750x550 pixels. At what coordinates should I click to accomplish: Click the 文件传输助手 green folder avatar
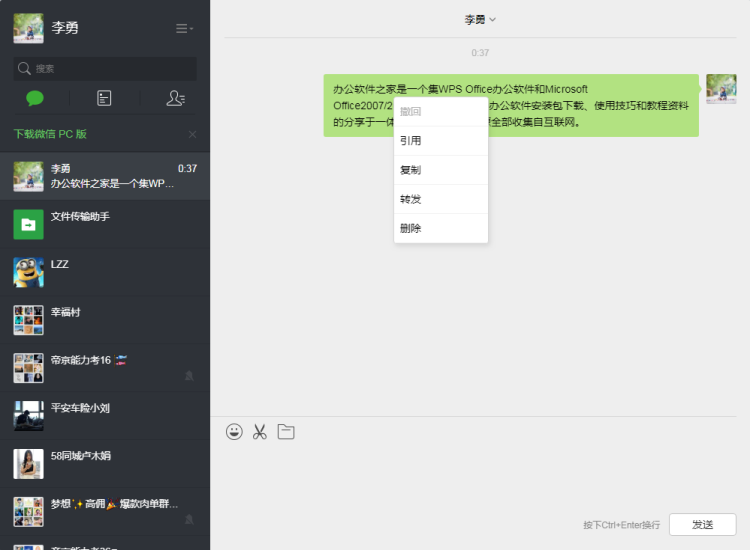pyautogui.click(x=28, y=224)
